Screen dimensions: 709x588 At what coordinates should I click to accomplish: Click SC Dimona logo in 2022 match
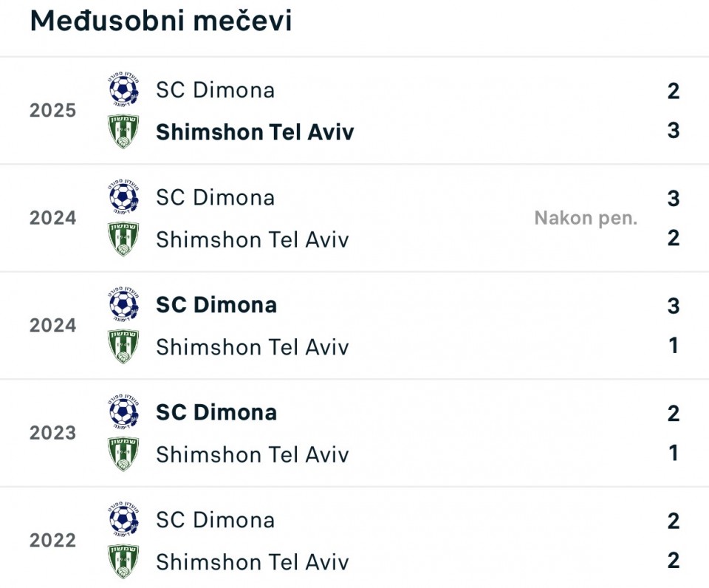tap(123, 520)
